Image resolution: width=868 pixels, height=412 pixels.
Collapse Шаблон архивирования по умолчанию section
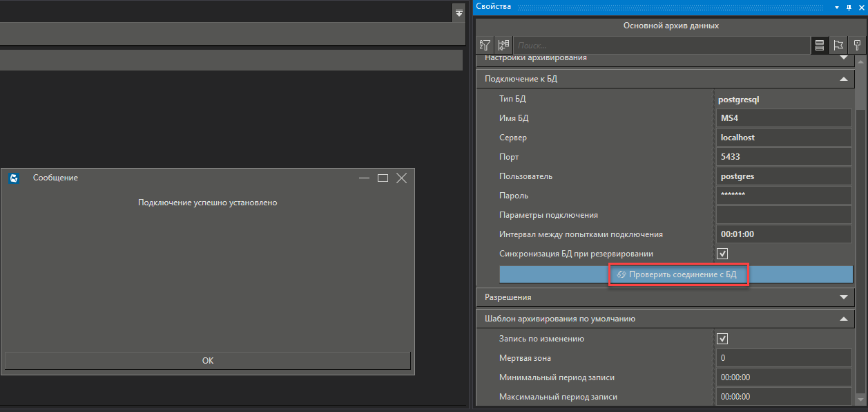[x=843, y=319]
